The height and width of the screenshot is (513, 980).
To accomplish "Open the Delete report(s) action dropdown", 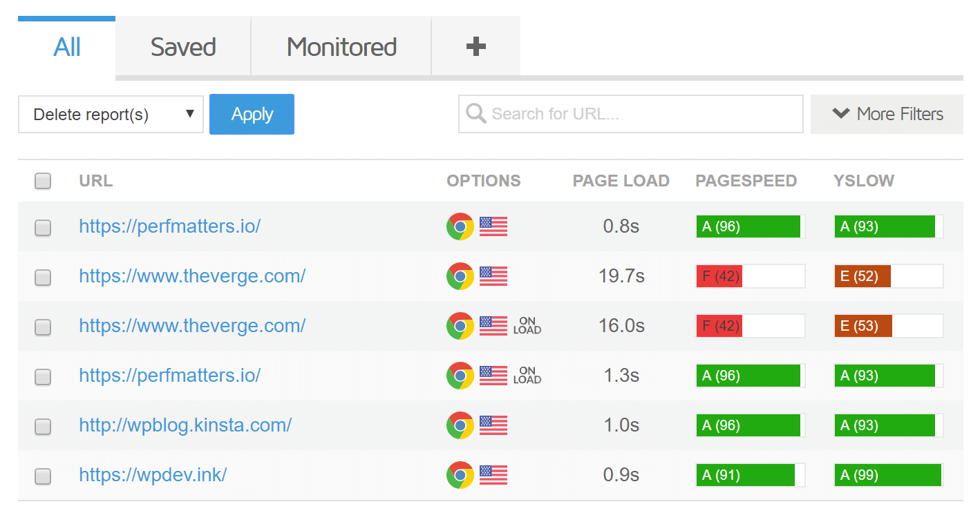I will (111, 114).
